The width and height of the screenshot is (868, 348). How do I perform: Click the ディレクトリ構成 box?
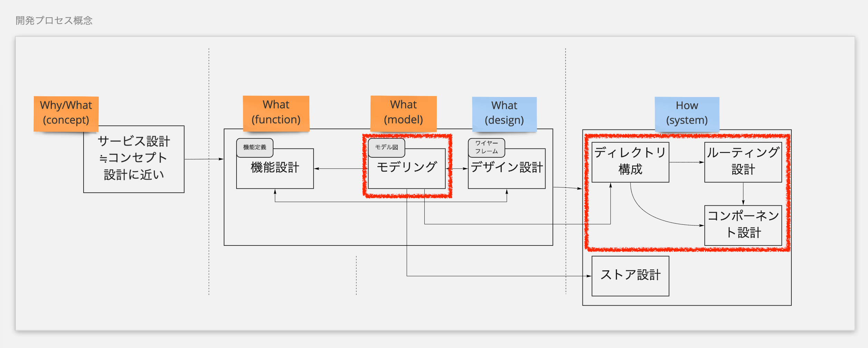tap(630, 162)
